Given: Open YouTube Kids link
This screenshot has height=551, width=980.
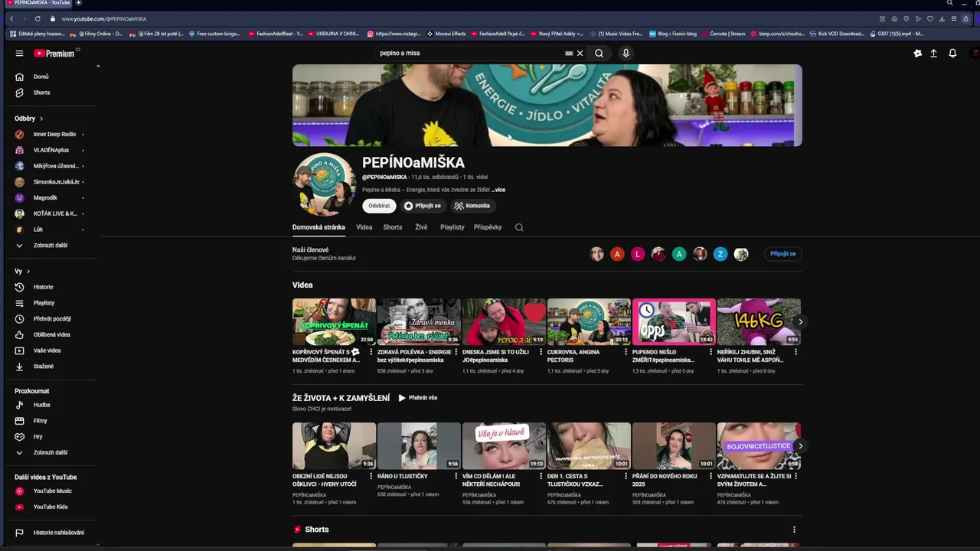Looking at the screenshot, I should pos(50,507).
